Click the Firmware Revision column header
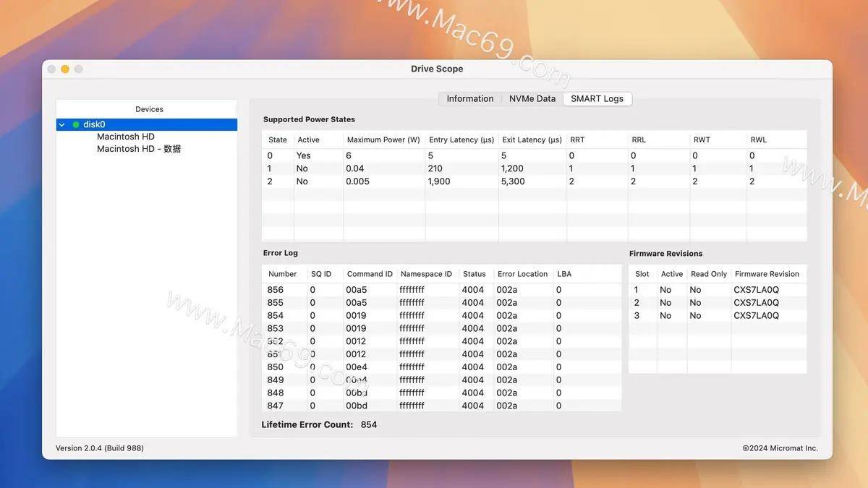868x488 pixels. [x=767, y=274]
